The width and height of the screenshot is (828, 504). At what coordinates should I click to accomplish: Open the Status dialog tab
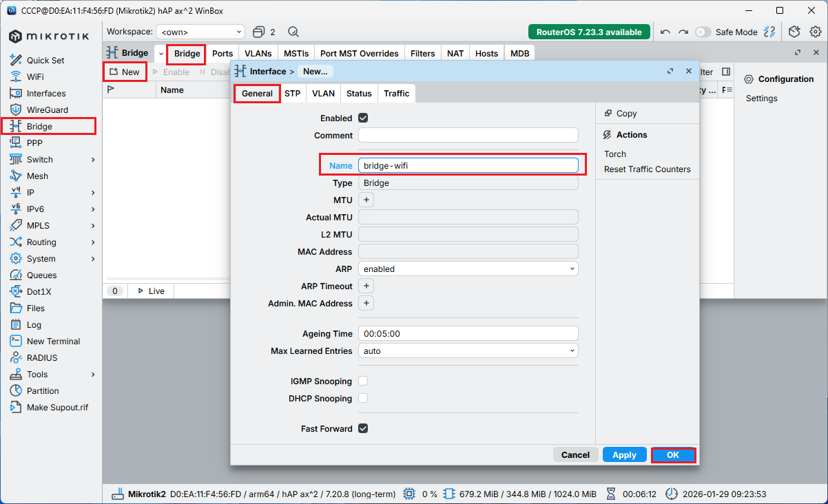click(x=359, y=94)
